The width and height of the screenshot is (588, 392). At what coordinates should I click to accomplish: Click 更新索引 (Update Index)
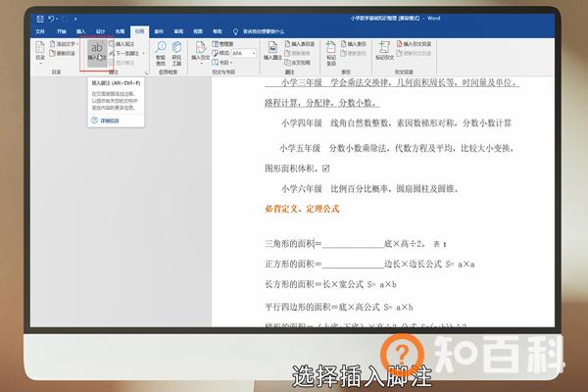pos(353,53)
